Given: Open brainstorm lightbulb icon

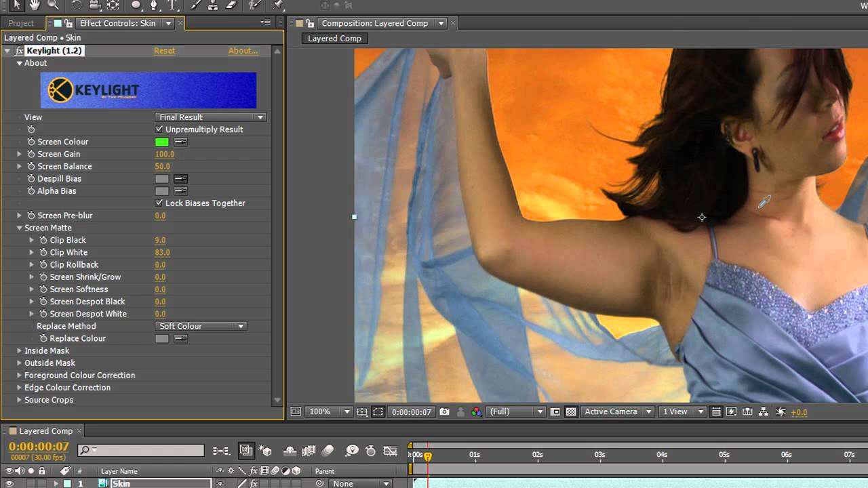Looking at the screenshot, I should point(352,450).
